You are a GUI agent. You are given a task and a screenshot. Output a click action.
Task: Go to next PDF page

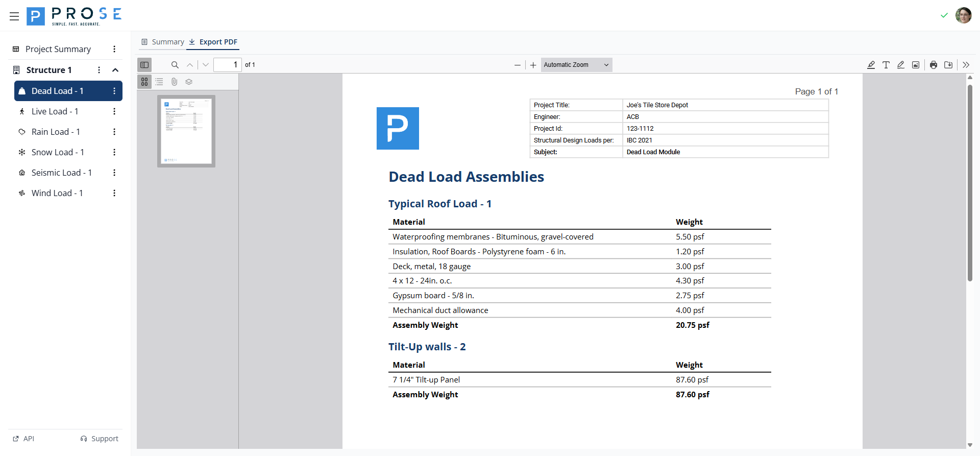pos(206,65)
